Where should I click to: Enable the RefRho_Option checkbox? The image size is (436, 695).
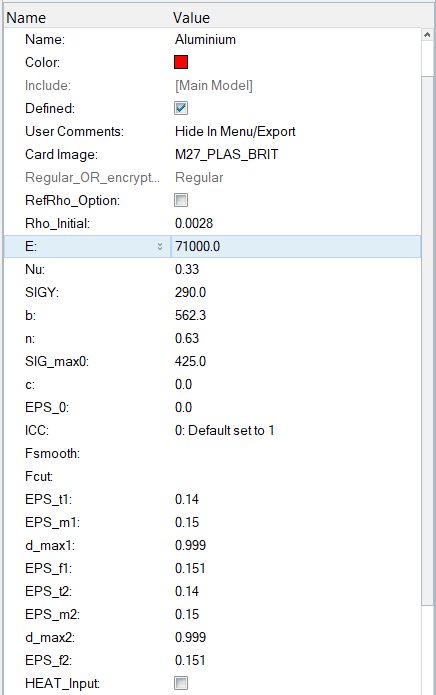[x=181, y=200]
